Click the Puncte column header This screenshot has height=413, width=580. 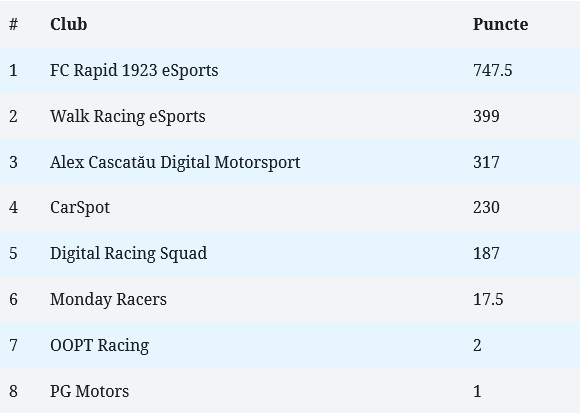click(500, 24)
